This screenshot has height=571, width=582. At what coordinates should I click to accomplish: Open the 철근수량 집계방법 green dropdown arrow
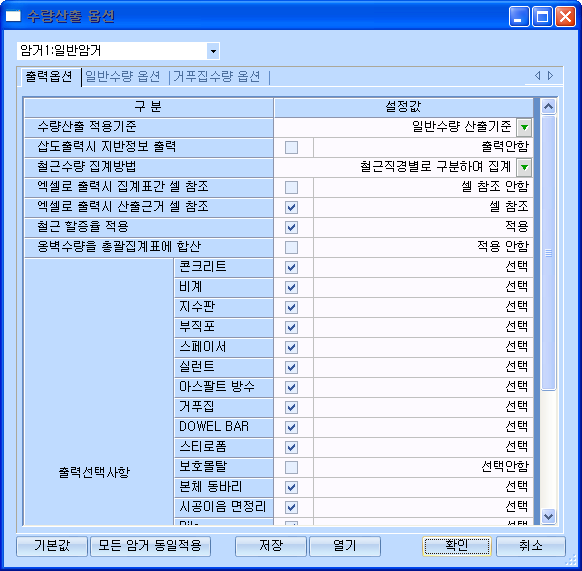point(524,167)
